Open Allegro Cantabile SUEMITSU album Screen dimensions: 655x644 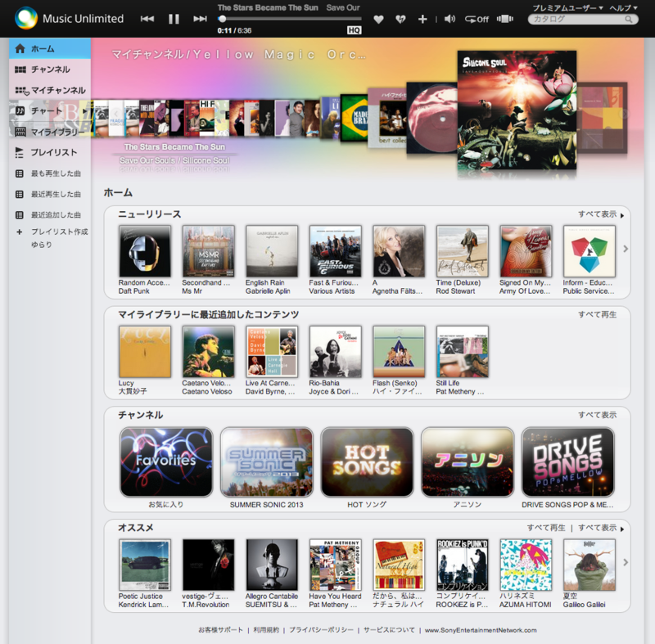coord(272,565)
